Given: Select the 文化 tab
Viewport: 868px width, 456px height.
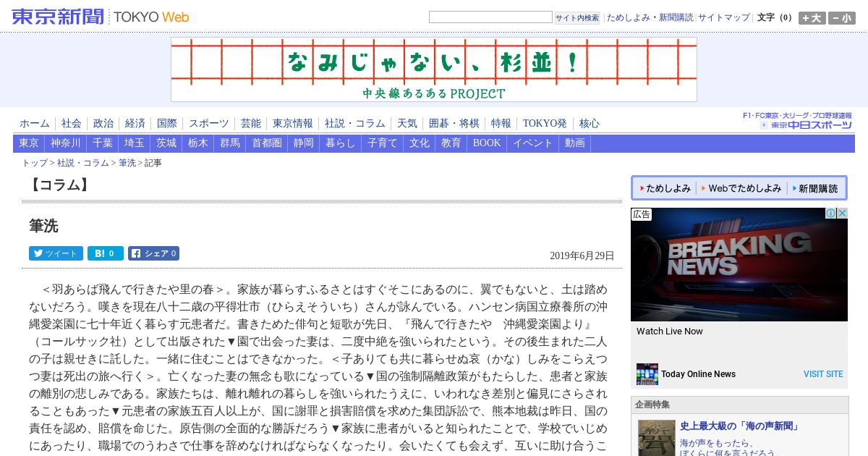Looking at the screenshot, I should tap(420, 143).
